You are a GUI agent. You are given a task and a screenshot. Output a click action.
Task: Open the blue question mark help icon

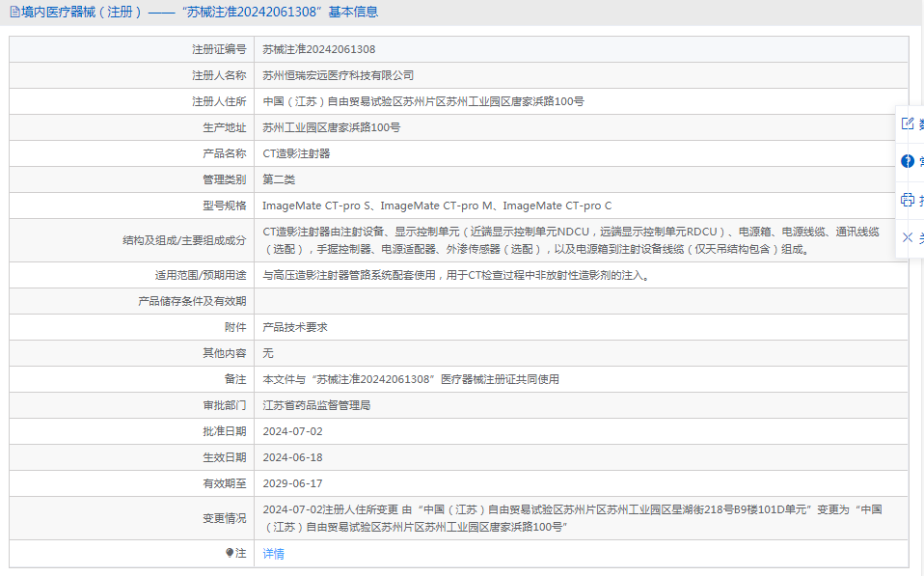point(908,161)
